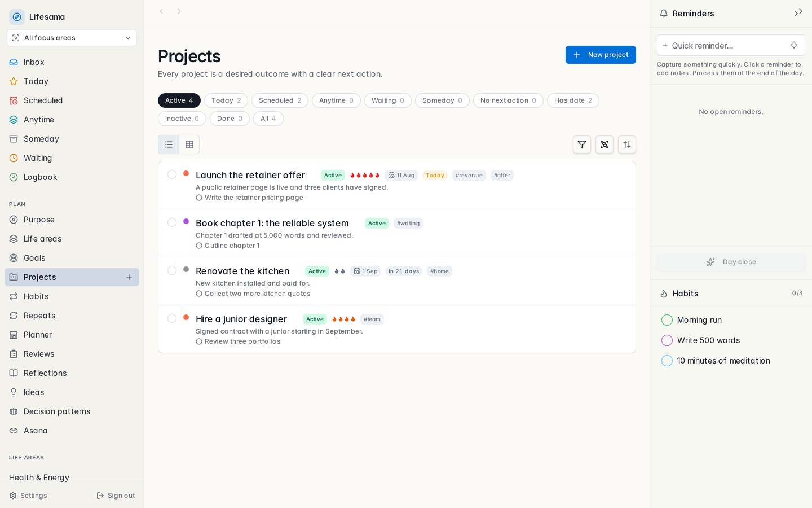Open Decision patterns in the sidebar
812x508 pixels.
(72, 411)
